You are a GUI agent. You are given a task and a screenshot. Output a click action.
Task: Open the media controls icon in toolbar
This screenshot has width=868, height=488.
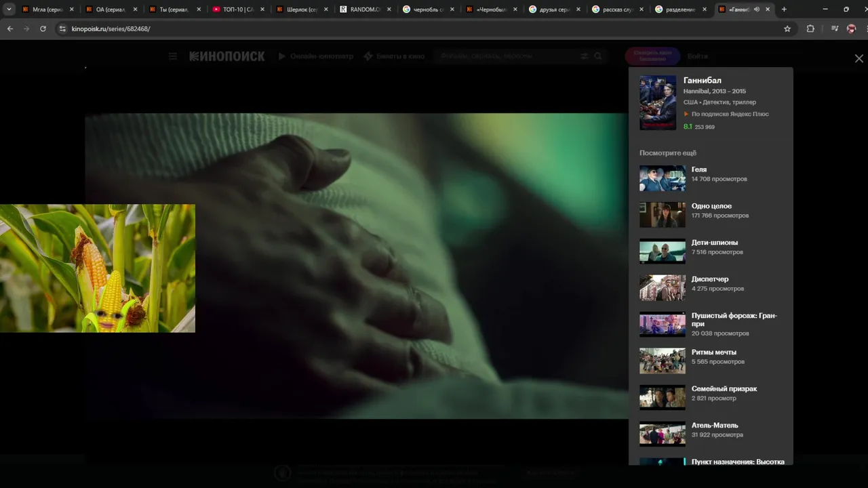coord(835,28)
